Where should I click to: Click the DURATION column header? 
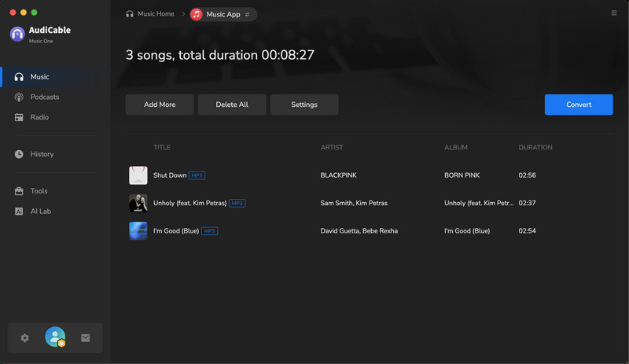pyautogui.click(x=535, y=147)
